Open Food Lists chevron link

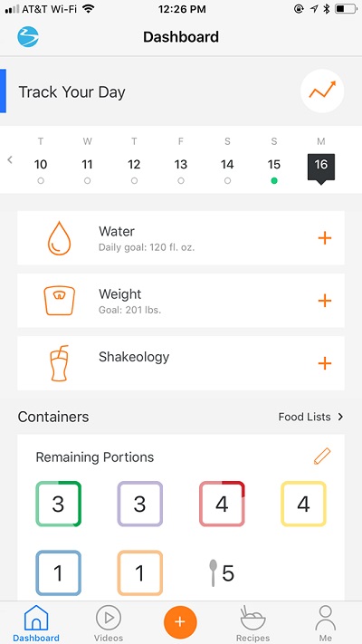pyautogui.click(x=310, y=417)
